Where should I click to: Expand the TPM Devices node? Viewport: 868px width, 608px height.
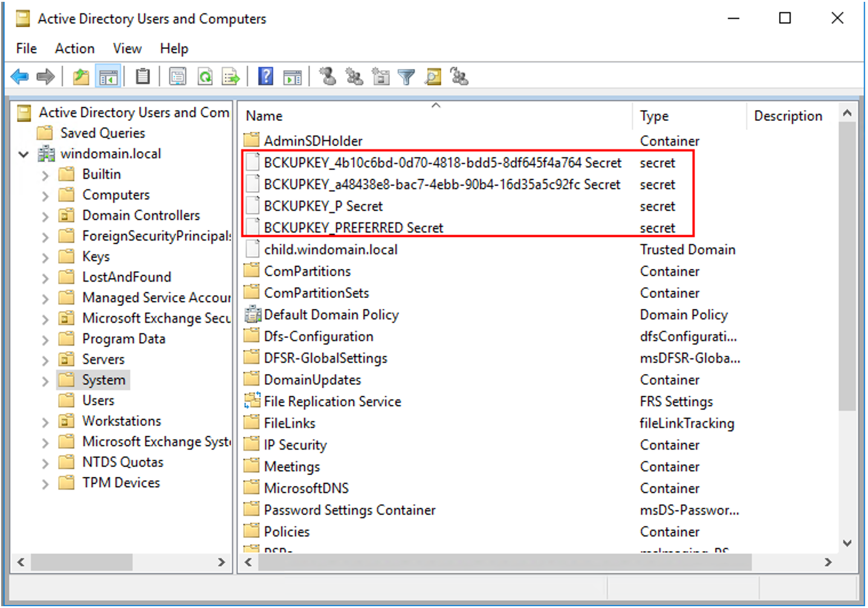pyautogui.click(x=45, y=483)
